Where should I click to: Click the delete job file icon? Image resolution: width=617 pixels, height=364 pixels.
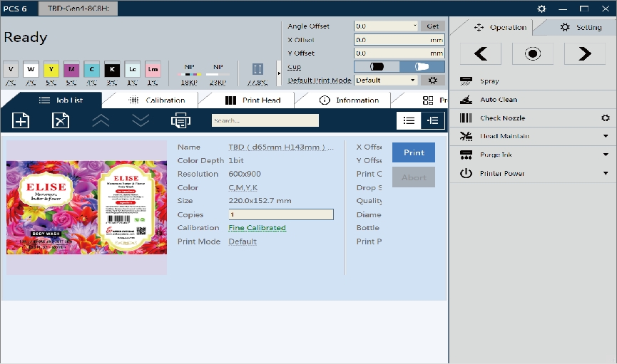pos(61,120)
